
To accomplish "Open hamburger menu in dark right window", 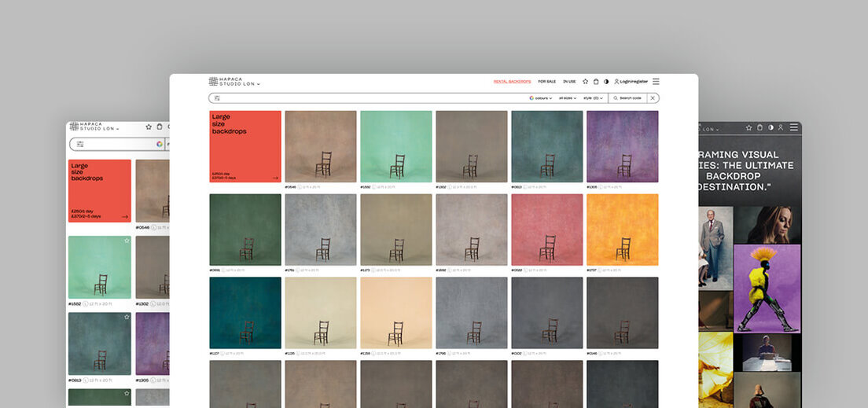I will click(x=793, y=127).
